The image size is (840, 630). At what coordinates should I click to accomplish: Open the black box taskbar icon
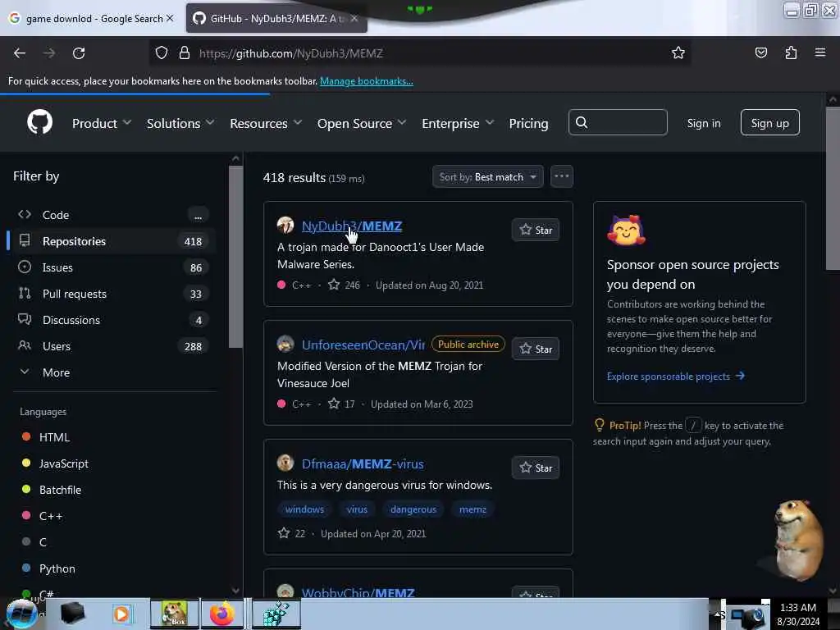pyautogui.click(x=72, y=614)
